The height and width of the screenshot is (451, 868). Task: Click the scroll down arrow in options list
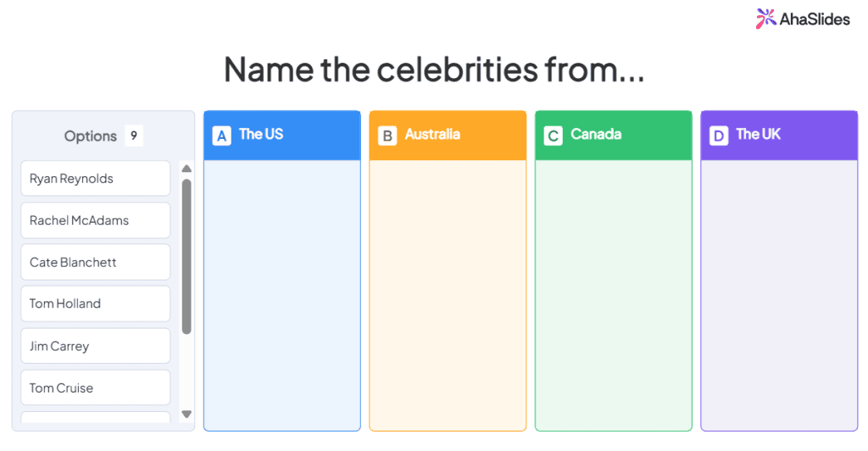(x=186, y=414)
